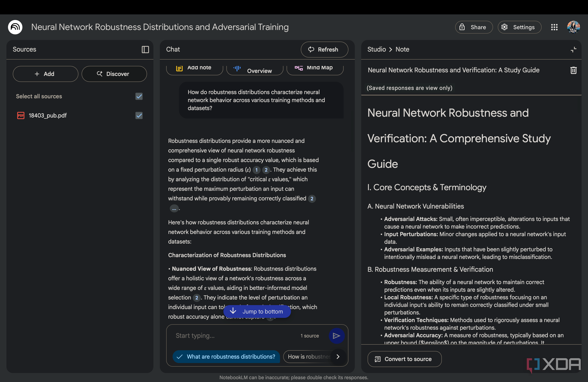Refresh the chat

[324, 50]
